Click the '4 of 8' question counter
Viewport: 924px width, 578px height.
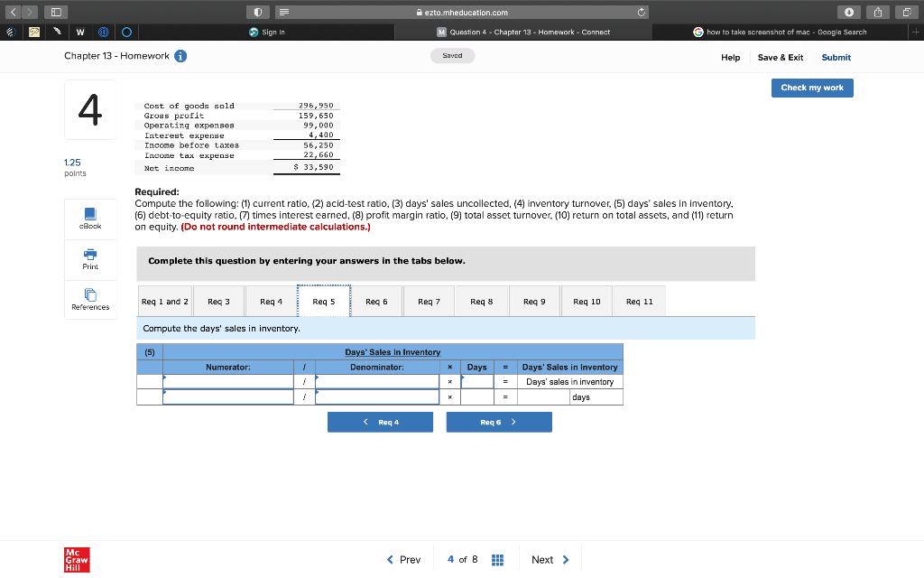pyautogui.click(x=463, y=560)
